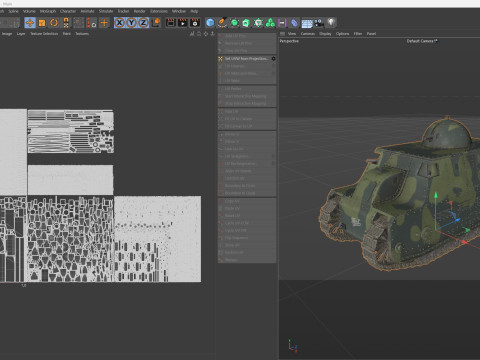Select the Spline Pen tool icon
The width and height of the screenshot is (480, 360).
tap(222, 23)
